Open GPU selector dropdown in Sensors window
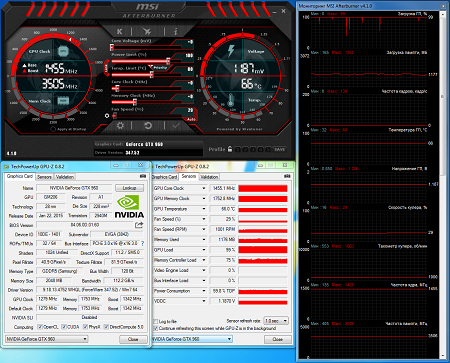 (192, 339)
